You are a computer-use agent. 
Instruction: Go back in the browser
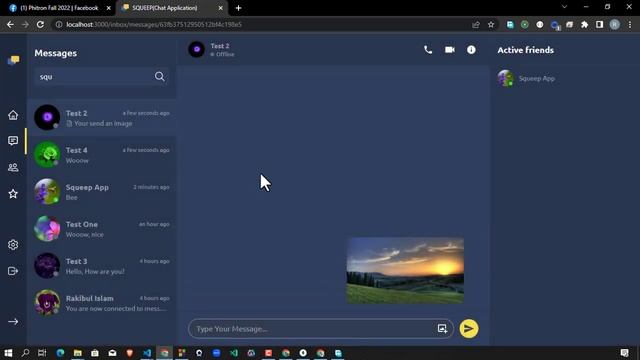[10, 24]
